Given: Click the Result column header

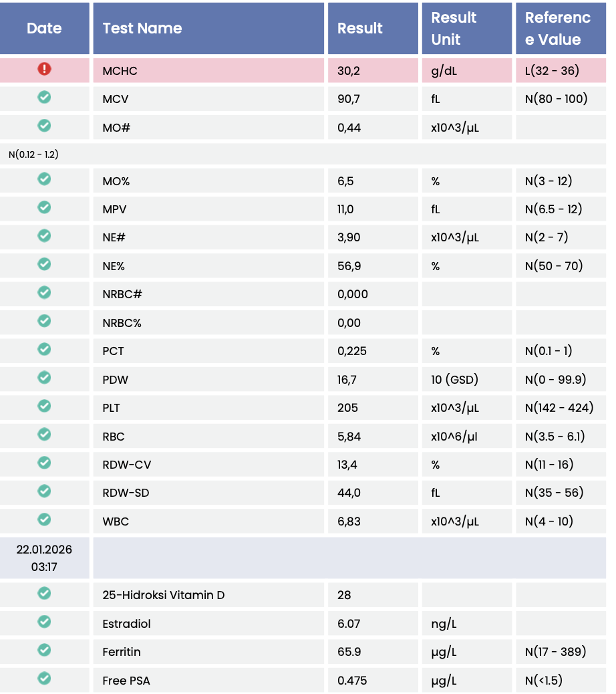Looking at the screenshot, I should point(360,29).
